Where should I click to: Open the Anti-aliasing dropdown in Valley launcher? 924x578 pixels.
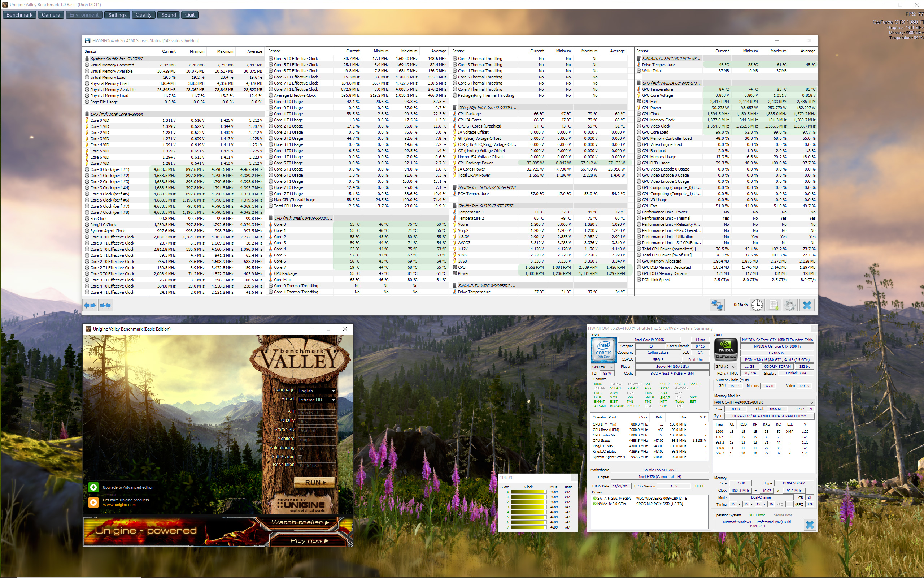[317, 449]
